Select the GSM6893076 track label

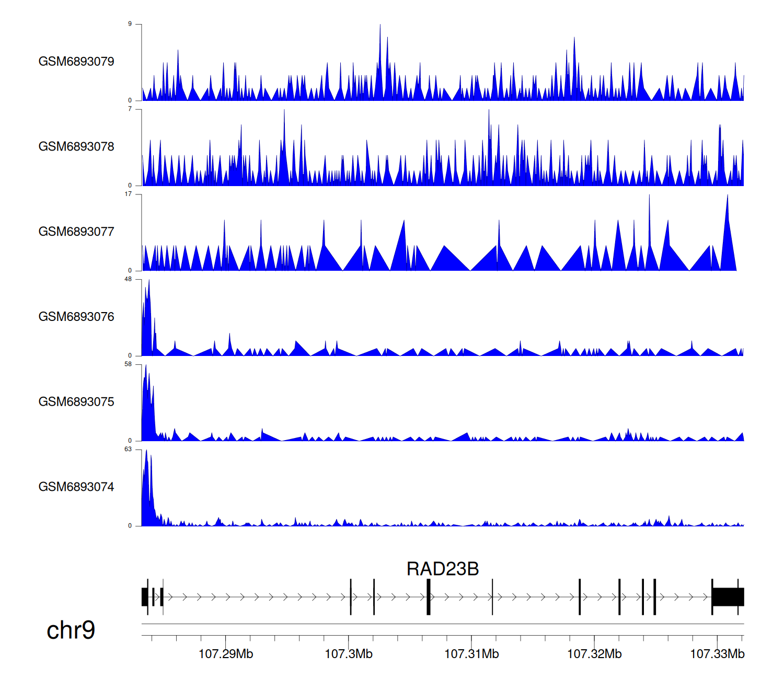pyautogui.click(x=76, y=317)
